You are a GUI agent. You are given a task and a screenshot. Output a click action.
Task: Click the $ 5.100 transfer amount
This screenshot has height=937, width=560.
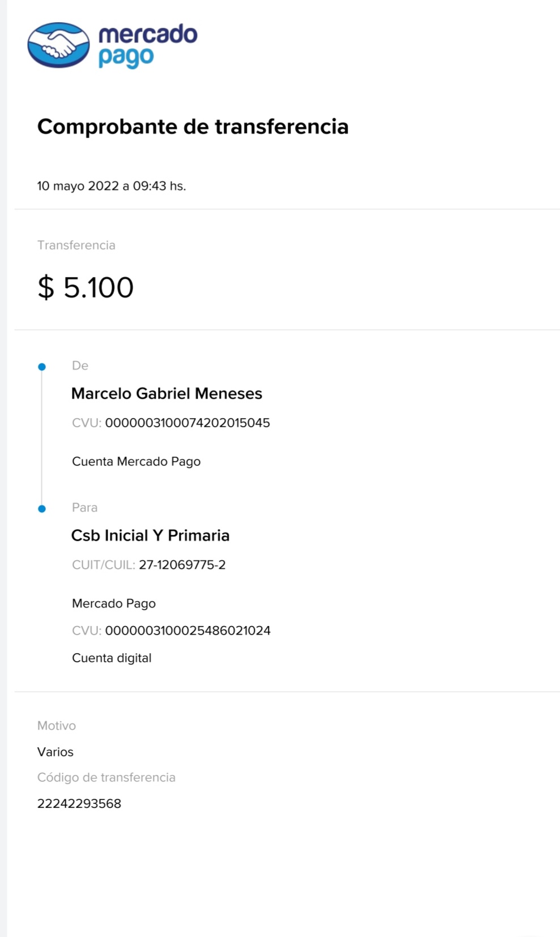click(x=86, y=287)
